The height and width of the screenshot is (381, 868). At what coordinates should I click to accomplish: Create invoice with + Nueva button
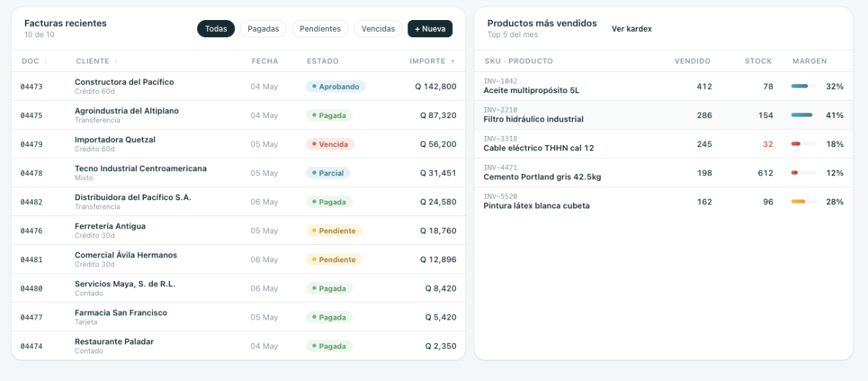click(x=430, y=29)
